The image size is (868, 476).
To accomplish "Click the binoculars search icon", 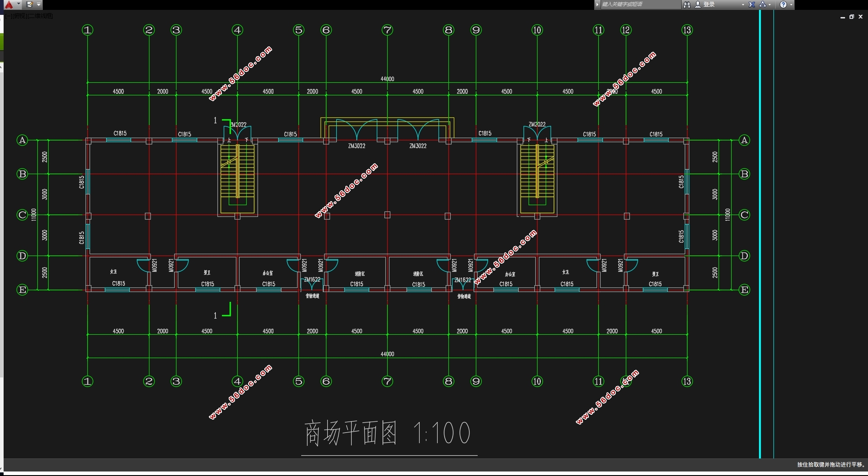I will coord(687,4).
